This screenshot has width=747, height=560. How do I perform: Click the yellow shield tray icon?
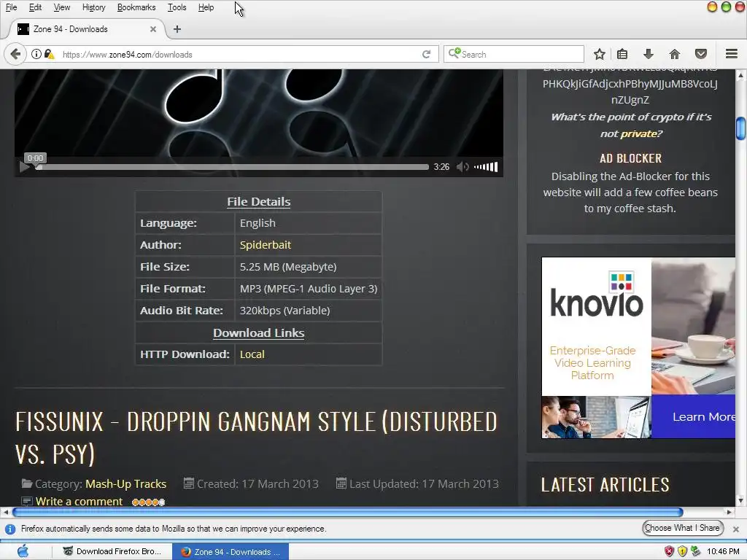click(682, 551)
